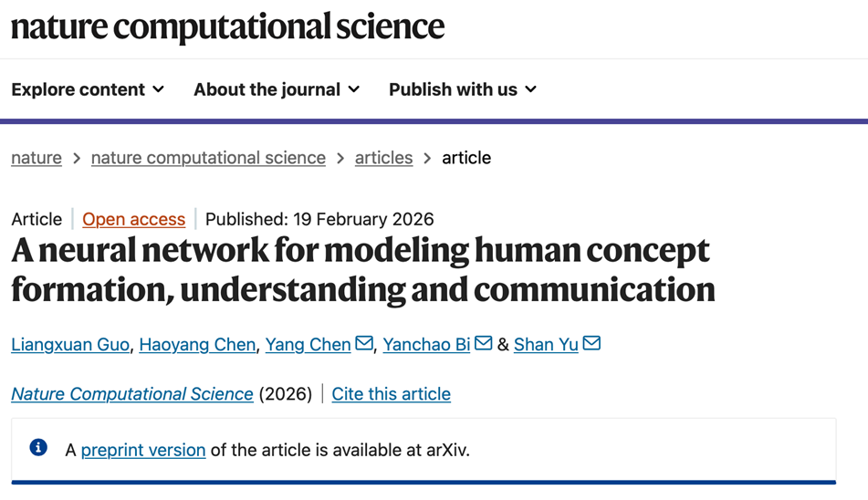Expand the Publish with us dropdown
Image resolution: width=868 pixels, height=500 pixels.
click(463, 89)
